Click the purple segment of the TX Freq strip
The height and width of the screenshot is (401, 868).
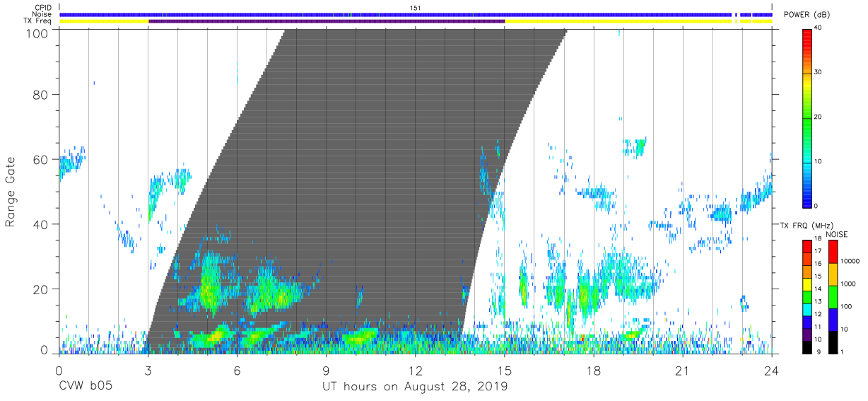[327, 21]
